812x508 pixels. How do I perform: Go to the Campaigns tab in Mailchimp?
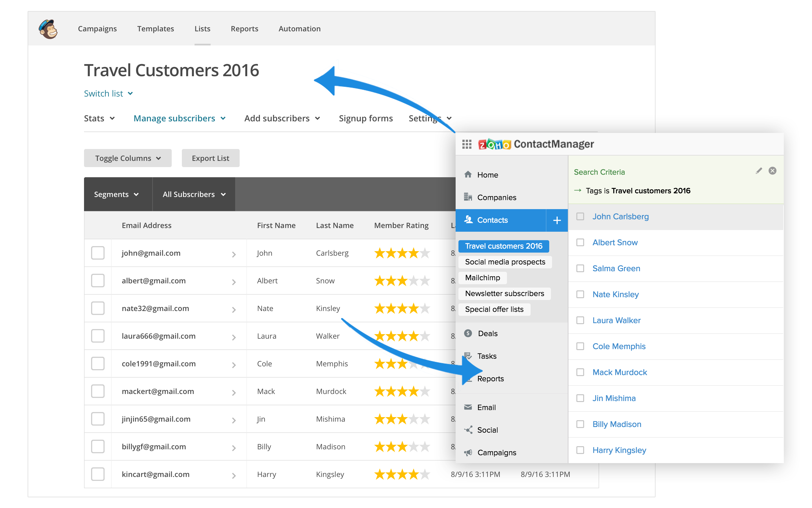point(97,29)
